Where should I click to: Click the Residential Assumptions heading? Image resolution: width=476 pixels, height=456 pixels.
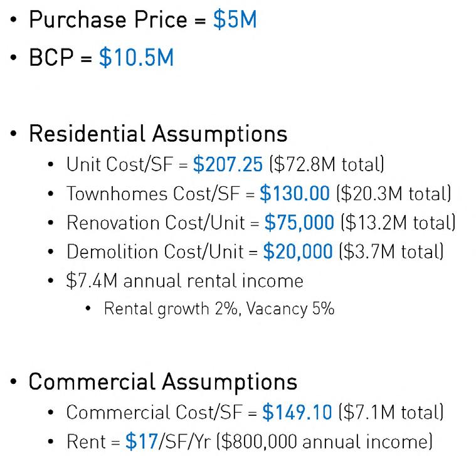158,134
